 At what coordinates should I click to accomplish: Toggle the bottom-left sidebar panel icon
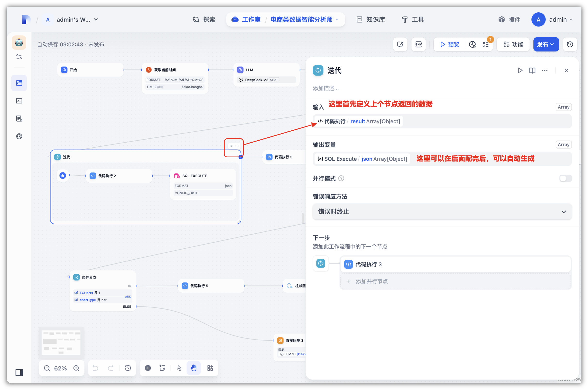point(19,373)
